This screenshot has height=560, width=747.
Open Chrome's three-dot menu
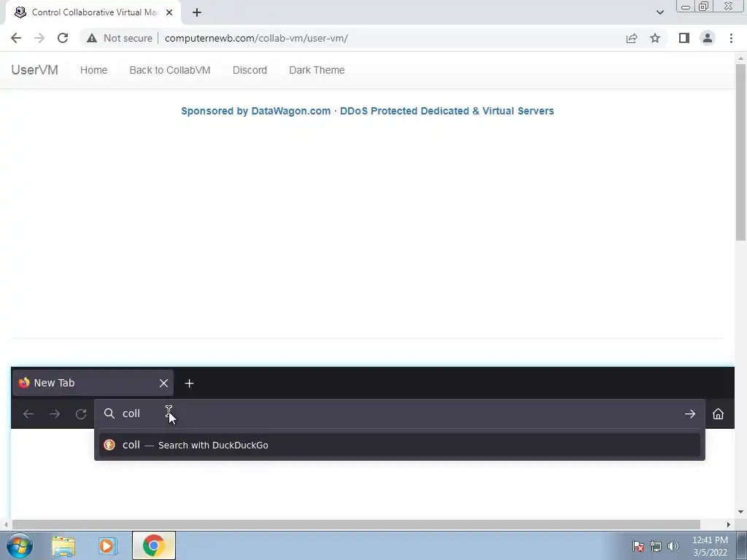click(x=731, y=38)
